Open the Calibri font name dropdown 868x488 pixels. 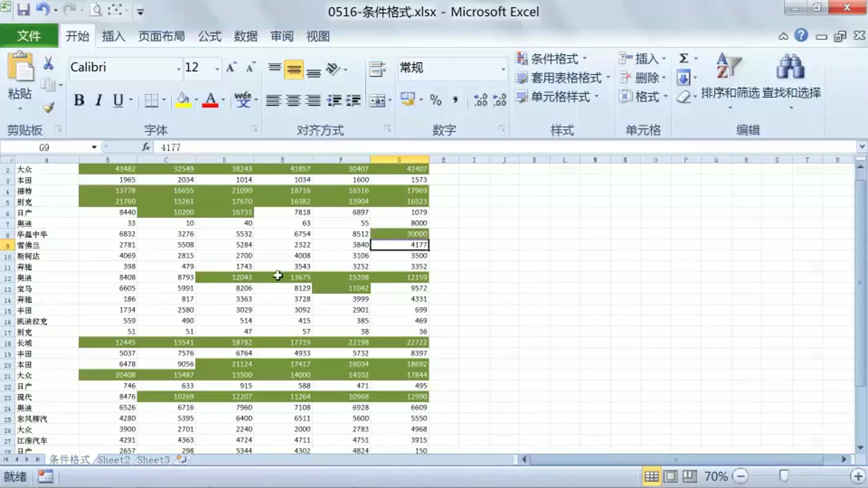[x=178, y=68]
